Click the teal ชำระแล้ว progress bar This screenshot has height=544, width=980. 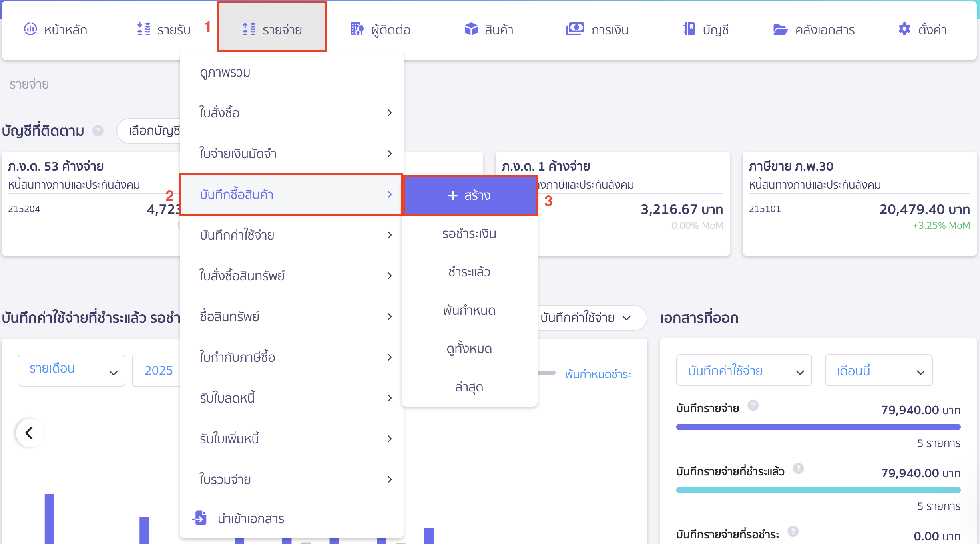[818, 490]
